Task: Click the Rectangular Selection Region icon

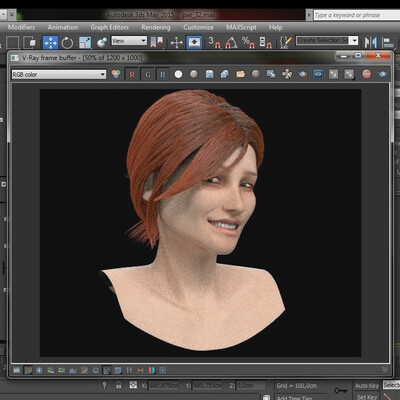Action: 13,42
